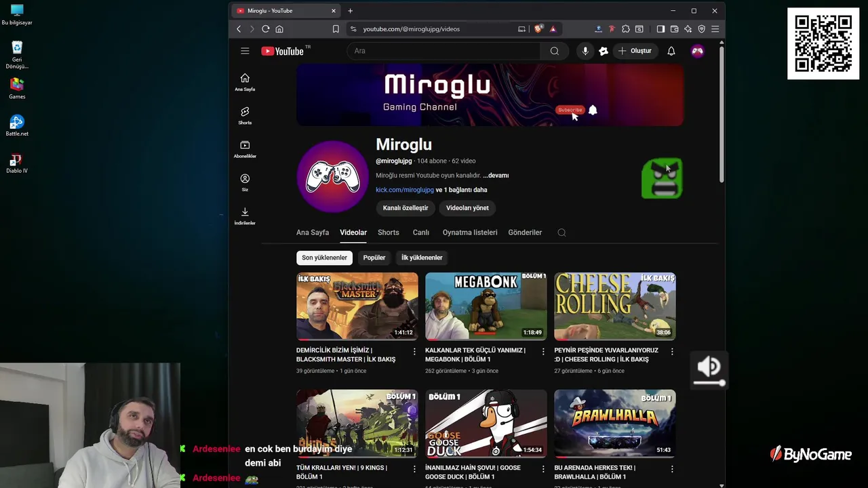
Task: Open 've 1 bağlantı daha' links
Action: [x=462, y=190]
